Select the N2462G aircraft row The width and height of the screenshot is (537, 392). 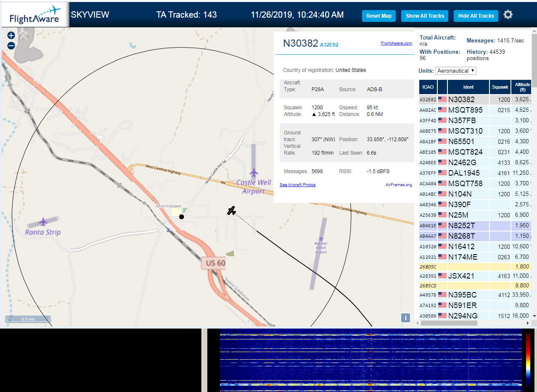[475, 163]
